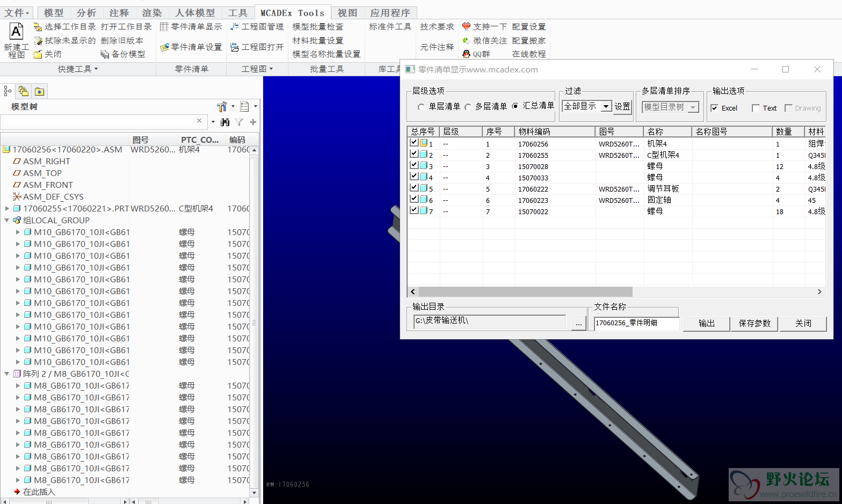The width and height of the screenshot is (842, 504).
Task: Open the 分析 ribbon tab
Action: pyautogui.click(x=86, y=12)
